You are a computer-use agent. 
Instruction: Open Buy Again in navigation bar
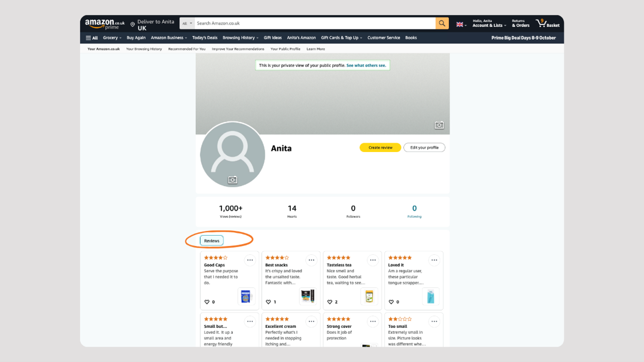(x=136, y=38)
